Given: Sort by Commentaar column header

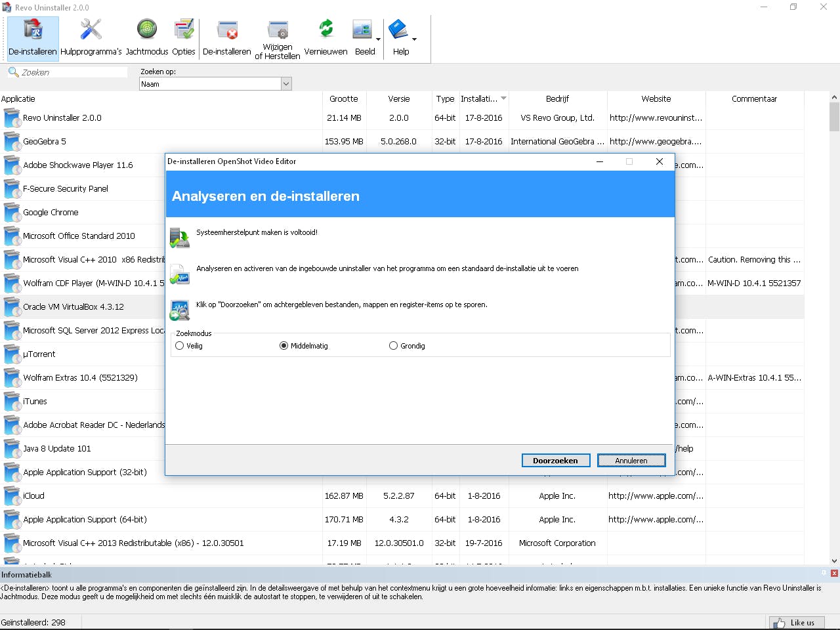Looking at the screenshot, I should (x=755, y=98).
